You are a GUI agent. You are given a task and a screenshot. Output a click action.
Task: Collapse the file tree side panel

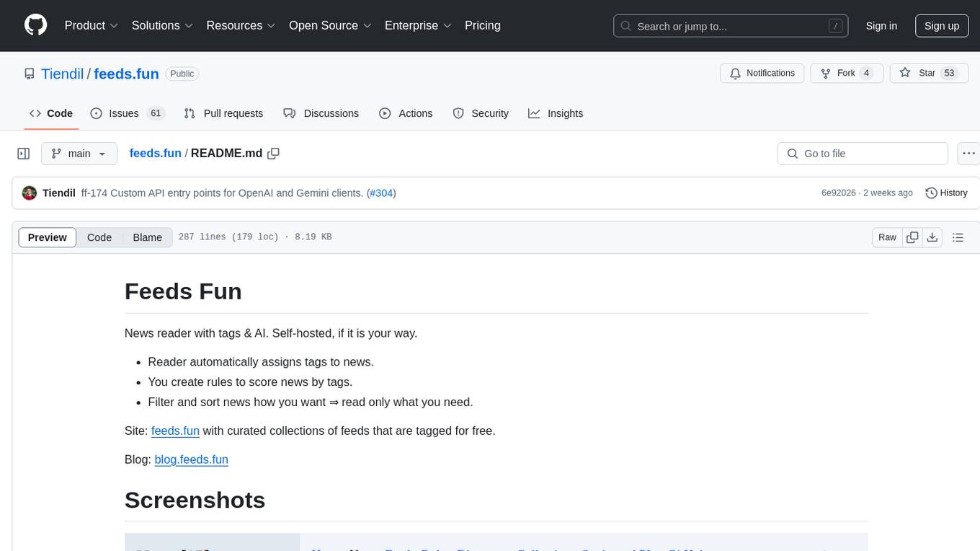(24, 154)
